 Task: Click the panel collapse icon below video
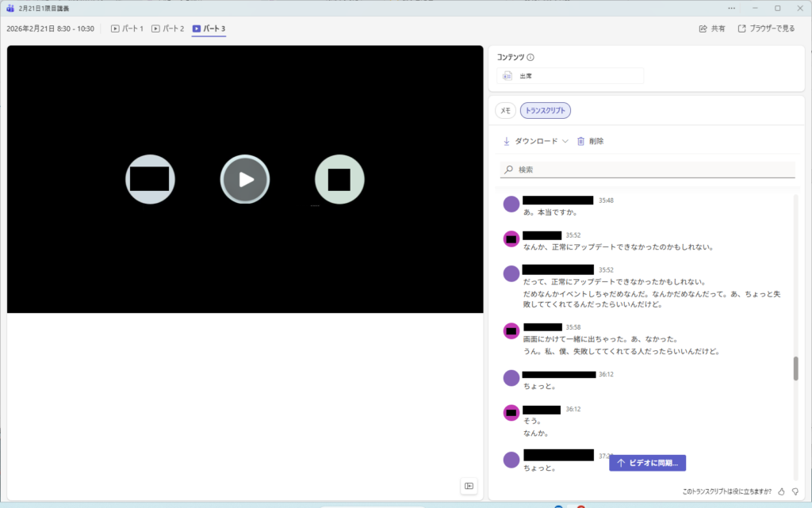pyautogui.click(x=469, y=486)
